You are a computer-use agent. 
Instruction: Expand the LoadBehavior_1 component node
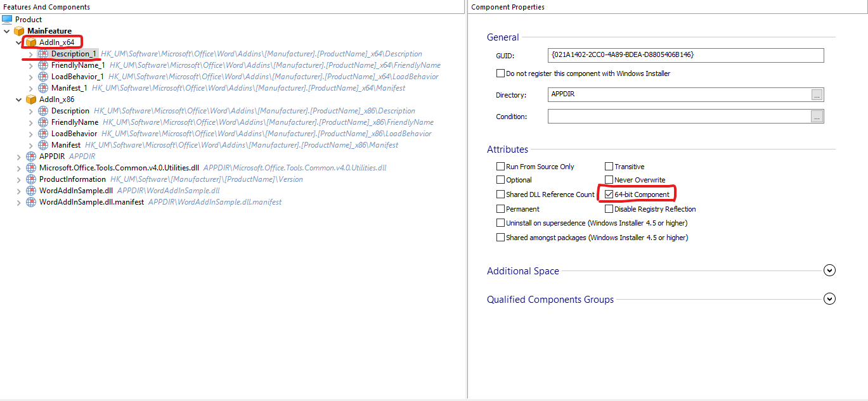pyautogui.click(x=30, y=77)
